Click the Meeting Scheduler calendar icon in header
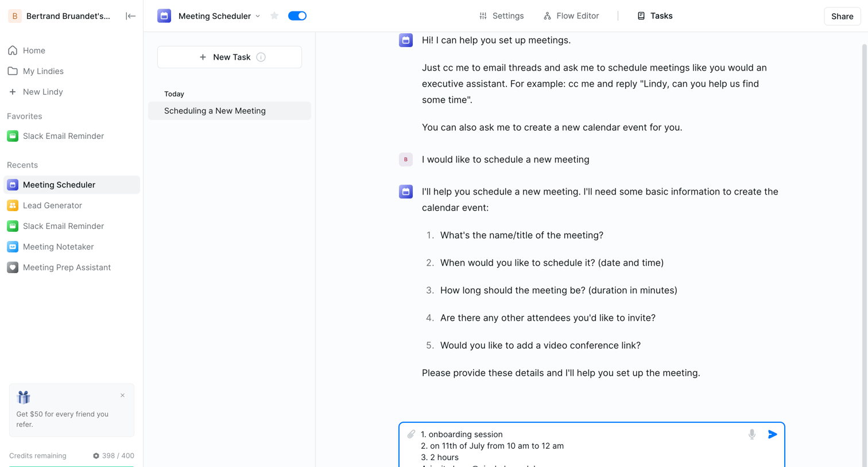This screenshot has width=868, height=467. tap(164, 16)
